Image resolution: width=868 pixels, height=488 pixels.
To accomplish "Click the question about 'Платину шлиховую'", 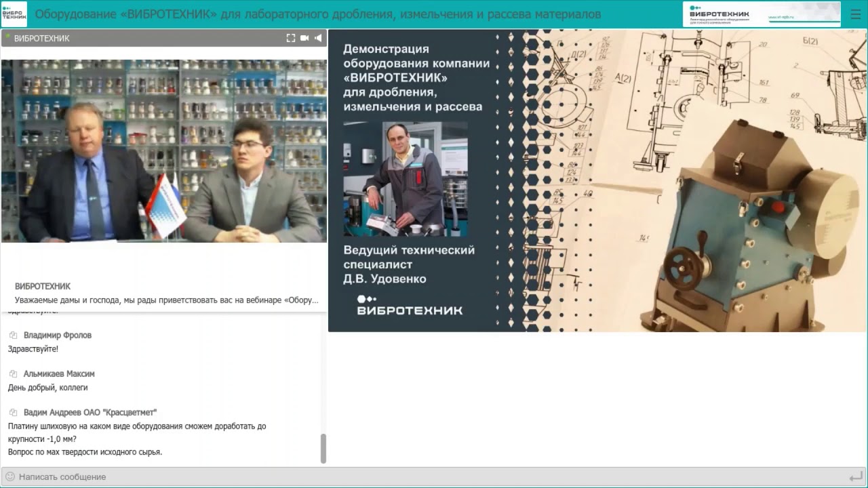I will 137,432.
